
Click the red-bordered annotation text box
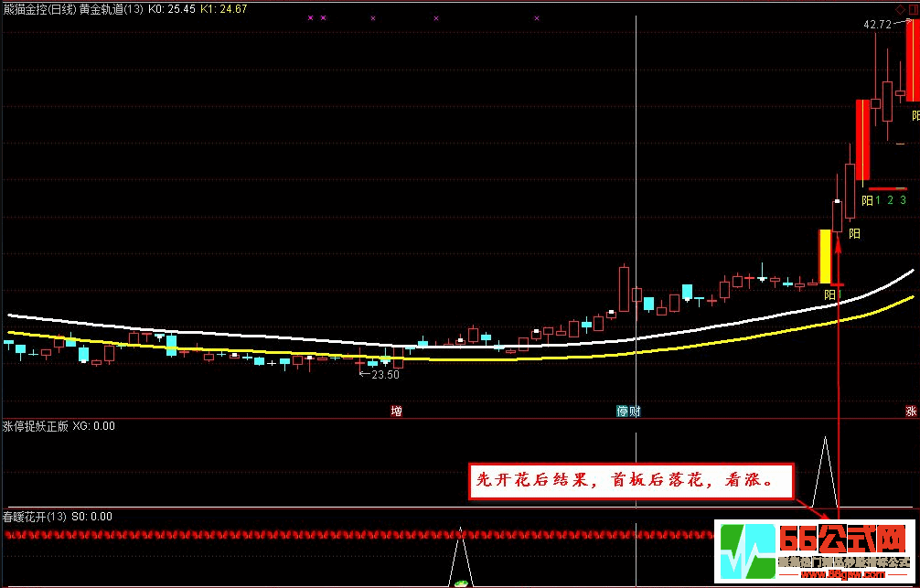[631, 480]
